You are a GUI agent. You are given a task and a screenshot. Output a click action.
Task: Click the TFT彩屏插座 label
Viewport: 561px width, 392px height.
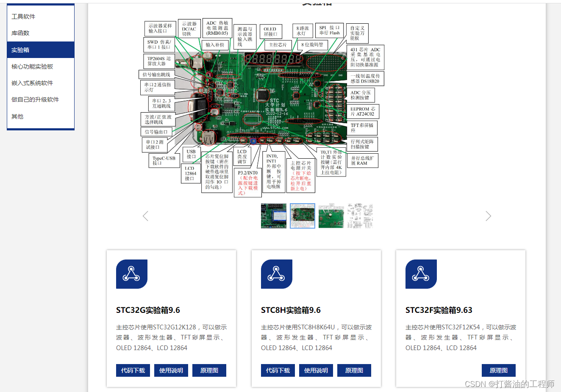(x=362, y=128)
